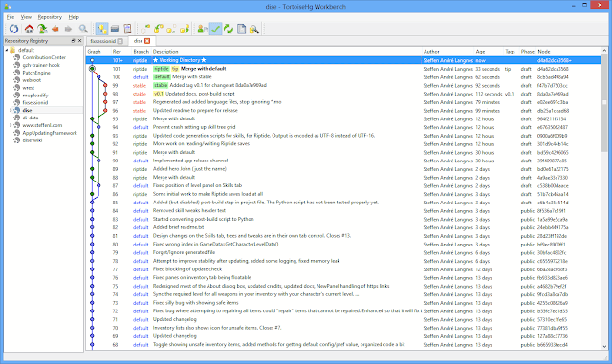Switch to the fixsessionid tab
Image resolution: width=612 pixels, height=364 pixels.
click(x=103, y=41)
